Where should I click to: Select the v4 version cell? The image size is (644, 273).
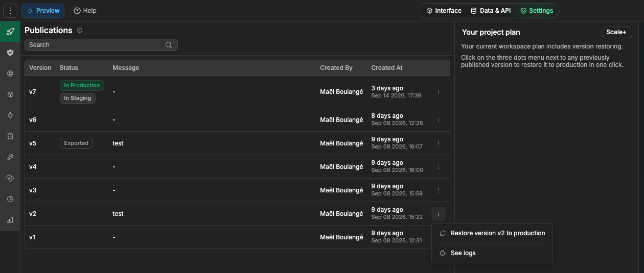point(33,167)
